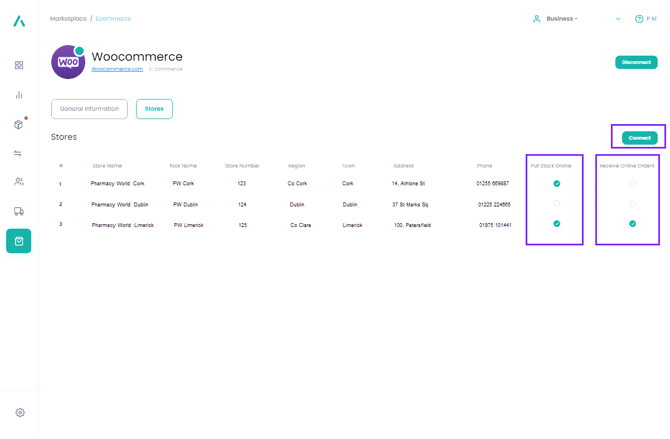This screenshot has width=670, height=439.
Task: Enable Put Stock Online for PW Dublin
Action: click(557, 204)
